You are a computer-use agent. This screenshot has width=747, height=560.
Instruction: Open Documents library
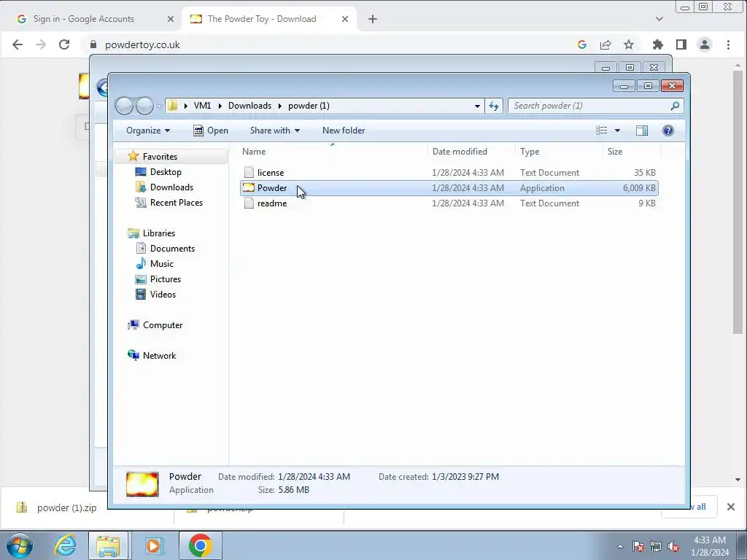(x=172, y=249)
